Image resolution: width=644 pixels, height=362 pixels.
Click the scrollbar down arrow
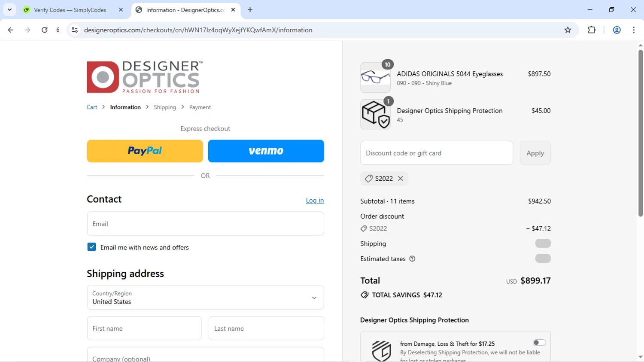point(641,357)
